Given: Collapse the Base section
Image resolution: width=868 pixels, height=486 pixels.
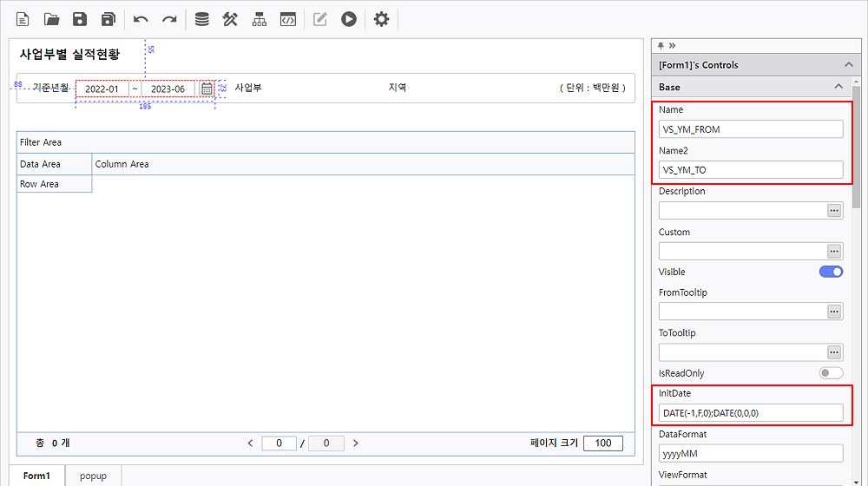Looking at the screenshot, I should tap(838, 87).
